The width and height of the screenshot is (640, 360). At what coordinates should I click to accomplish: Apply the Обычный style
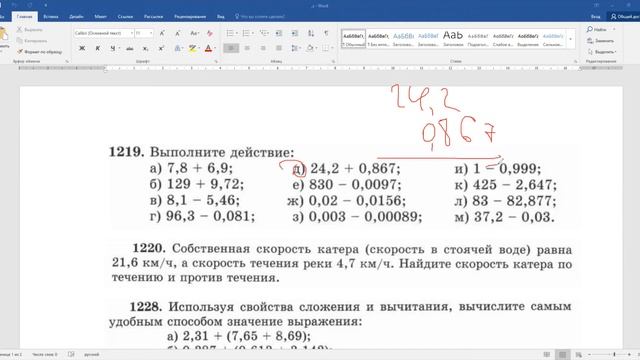click(353, 39)
